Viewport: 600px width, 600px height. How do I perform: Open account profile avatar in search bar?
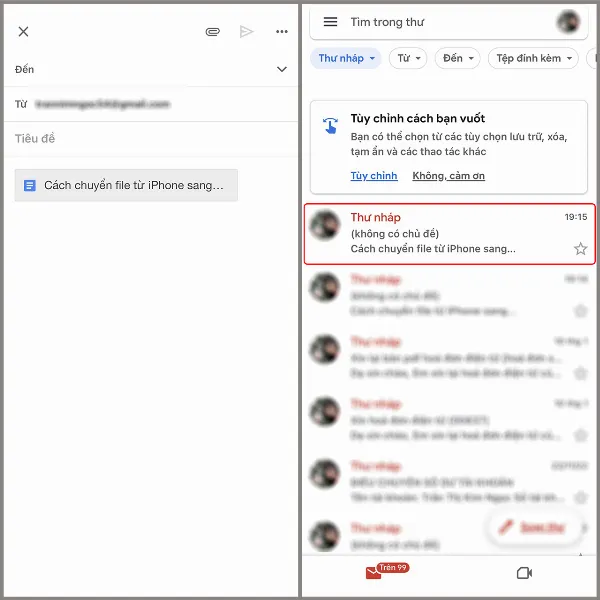[569, 22]
